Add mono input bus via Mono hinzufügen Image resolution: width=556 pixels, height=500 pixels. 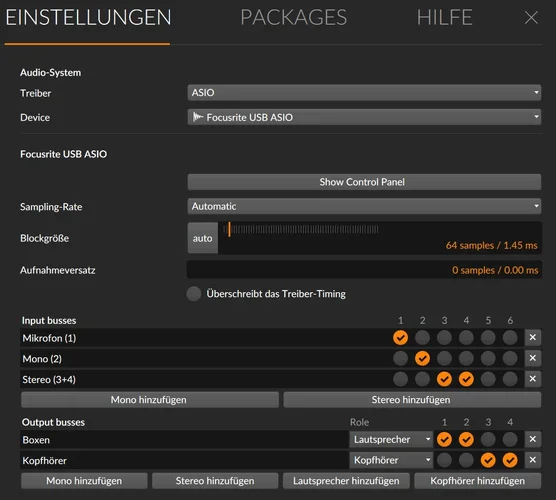coord(150,400)
